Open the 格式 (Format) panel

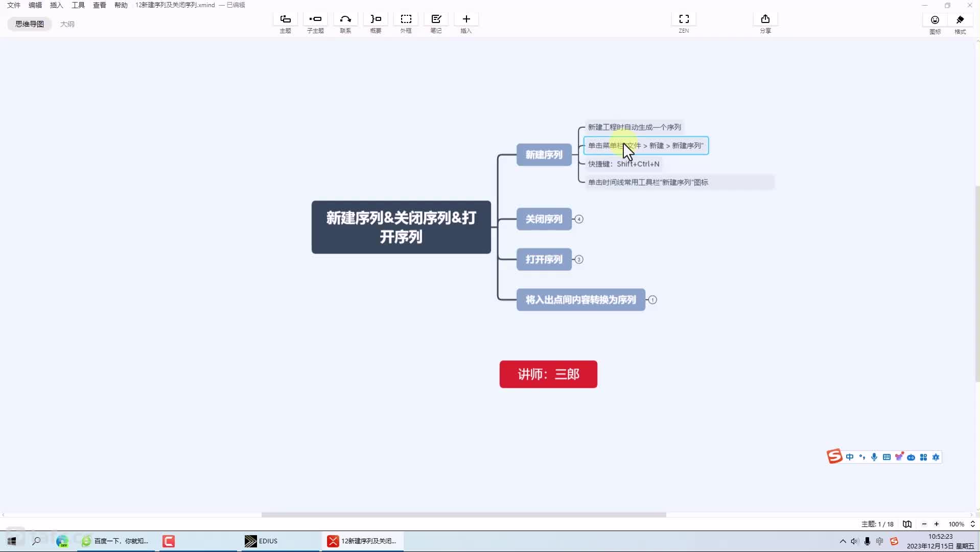[x=960, y=20]
